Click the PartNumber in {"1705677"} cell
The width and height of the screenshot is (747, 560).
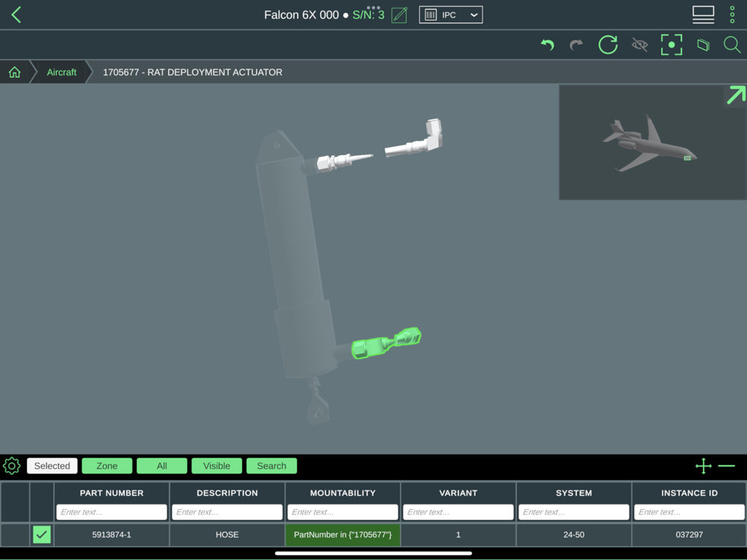(343, 535)
